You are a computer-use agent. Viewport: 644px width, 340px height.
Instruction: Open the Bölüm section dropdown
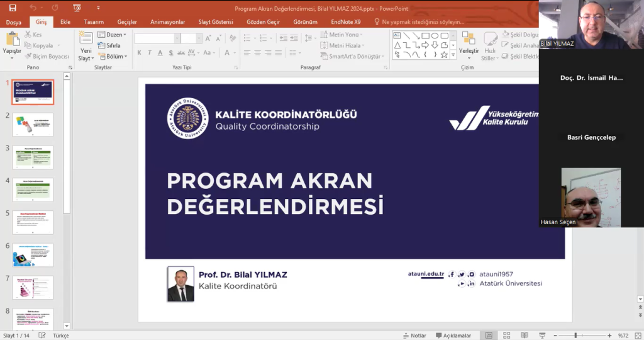[113, 56]
